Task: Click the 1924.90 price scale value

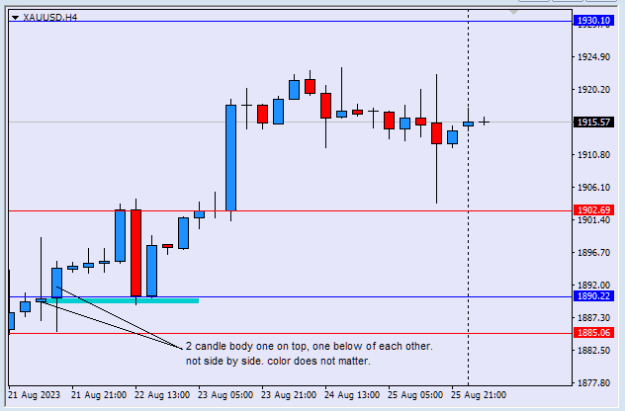Action: pyautogui.click(x=594, y=57)
